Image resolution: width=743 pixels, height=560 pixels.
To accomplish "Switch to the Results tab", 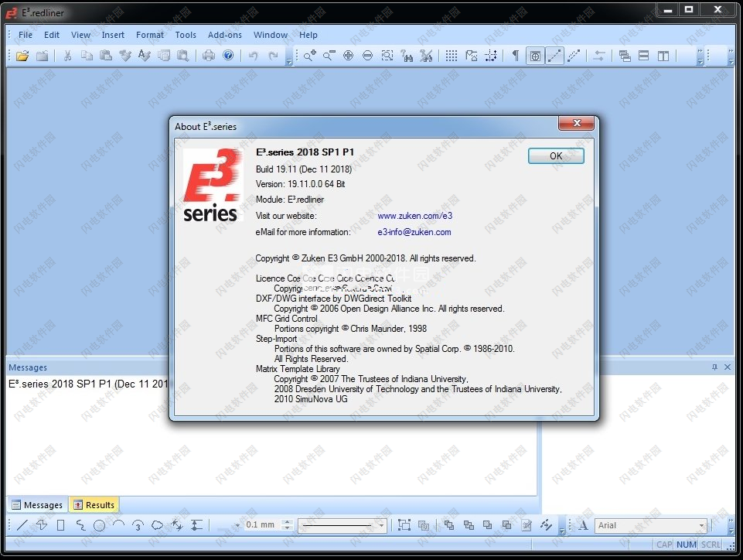I will 94,505.
